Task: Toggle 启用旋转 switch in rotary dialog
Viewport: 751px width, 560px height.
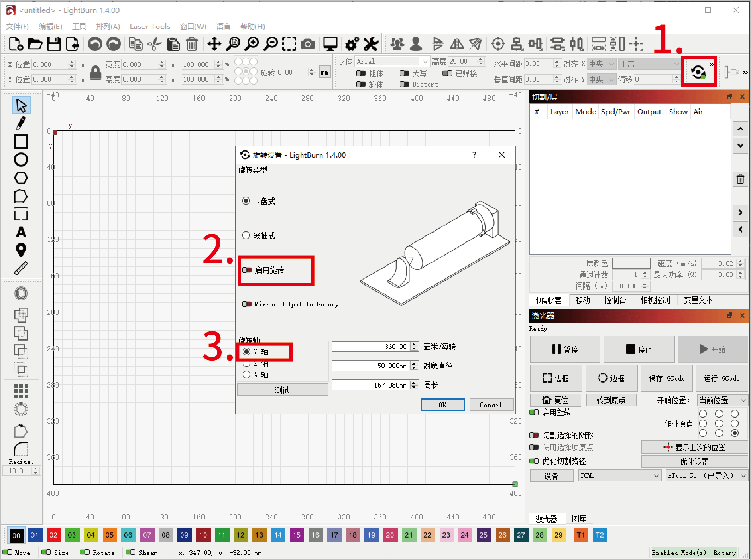Action: (247, 270)
